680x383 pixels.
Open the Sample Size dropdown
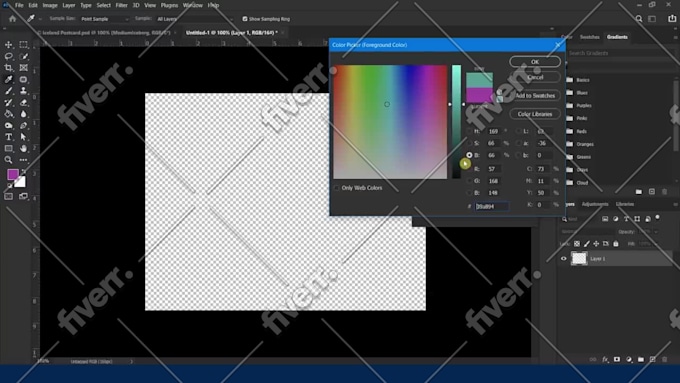tap(105, 19)
